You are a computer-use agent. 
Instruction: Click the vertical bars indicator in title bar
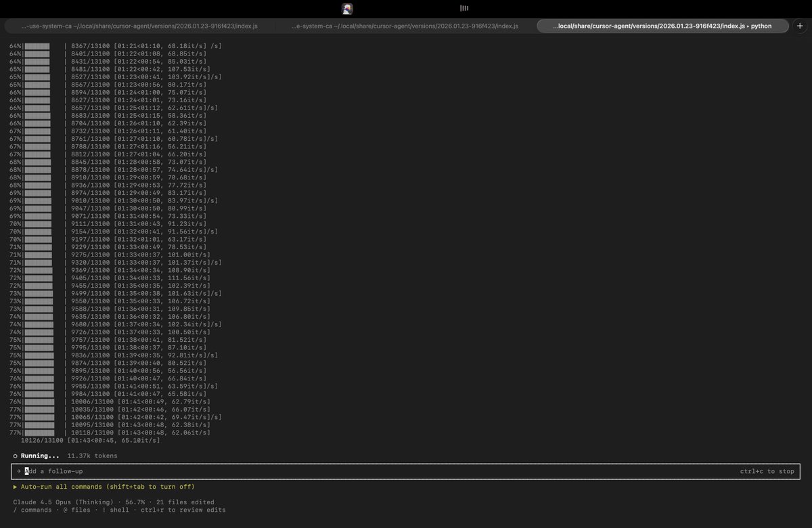[464, 8]
